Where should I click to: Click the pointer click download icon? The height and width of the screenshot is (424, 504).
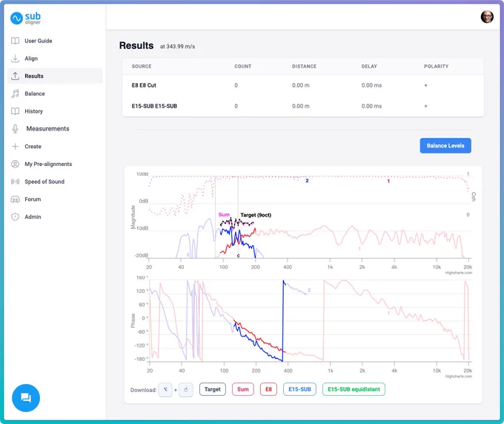186,390
